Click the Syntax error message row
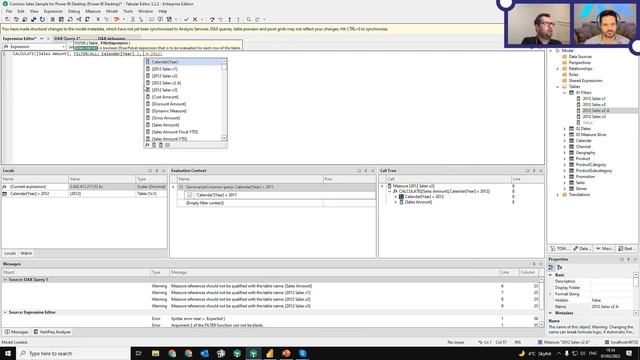This screenshot has height=360, width=640. pos(271,319)
